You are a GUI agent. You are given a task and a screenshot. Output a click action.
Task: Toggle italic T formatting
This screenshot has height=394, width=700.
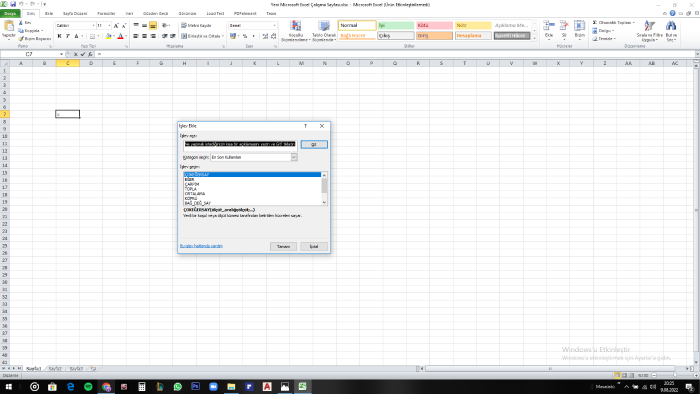(68, 36)
